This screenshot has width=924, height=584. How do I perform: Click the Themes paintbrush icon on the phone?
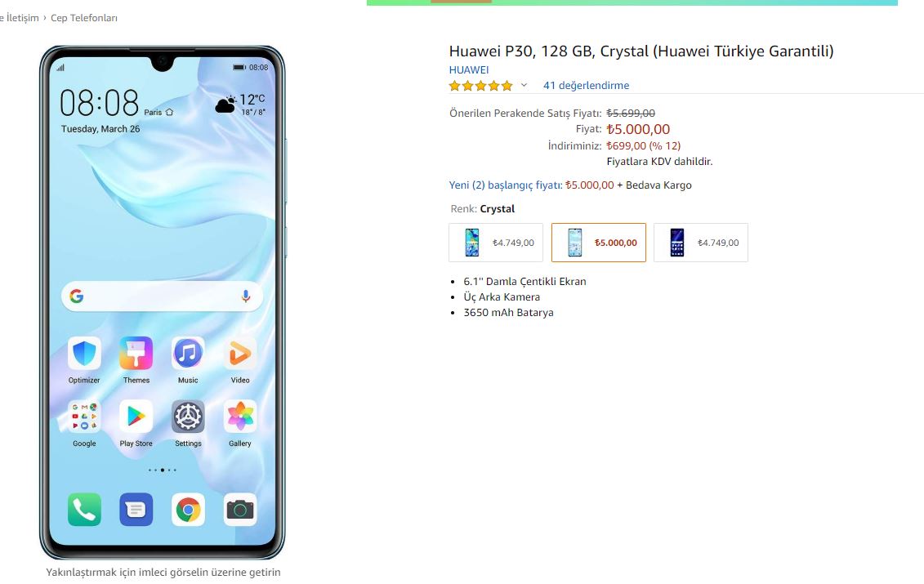tap(136, 354)
